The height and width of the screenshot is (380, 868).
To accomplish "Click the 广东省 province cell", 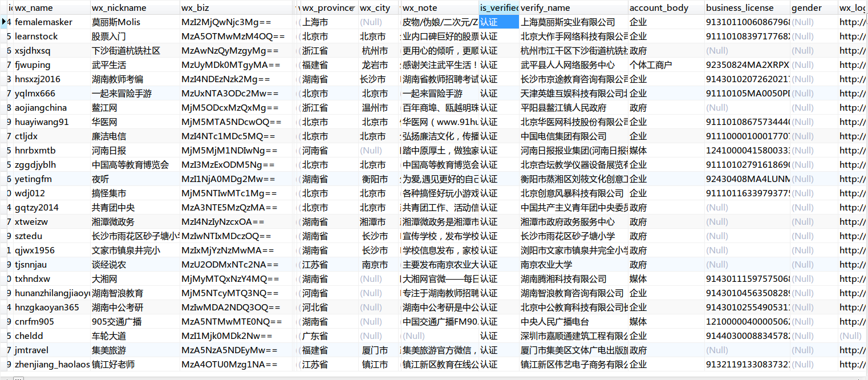I will point(328,336).
